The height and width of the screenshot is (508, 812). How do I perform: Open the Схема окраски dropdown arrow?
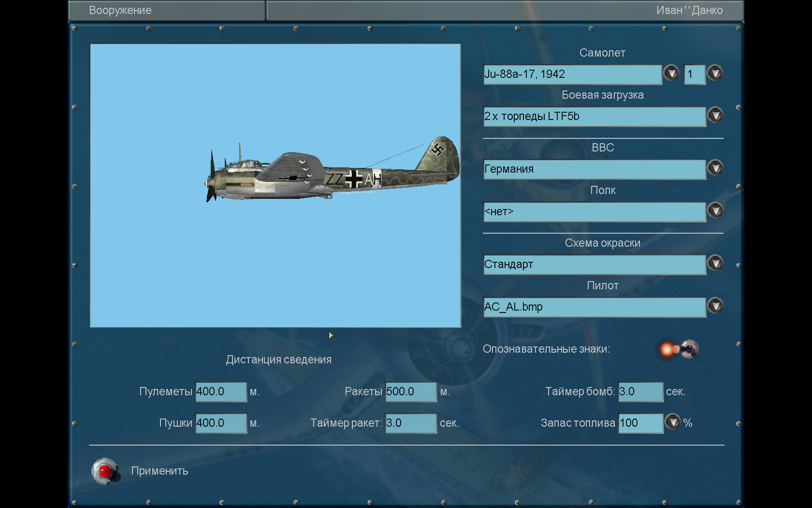tap(715, 264)
